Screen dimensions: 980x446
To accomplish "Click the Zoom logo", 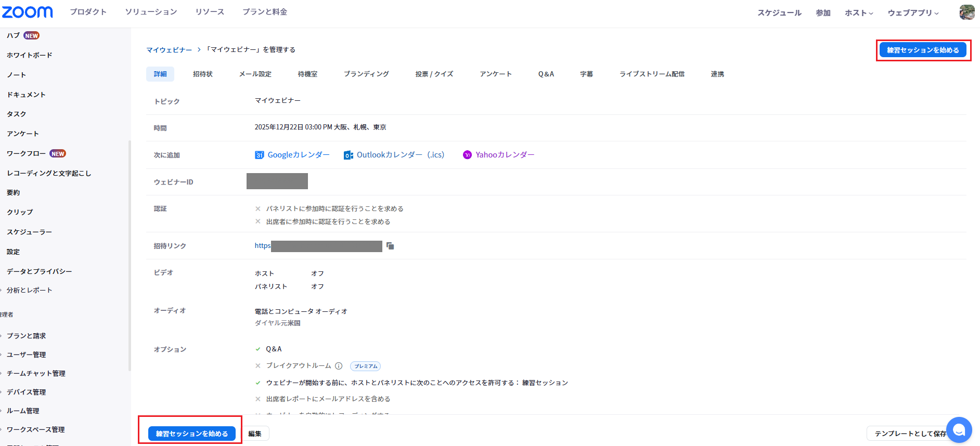I will click(x=27, y=12).
